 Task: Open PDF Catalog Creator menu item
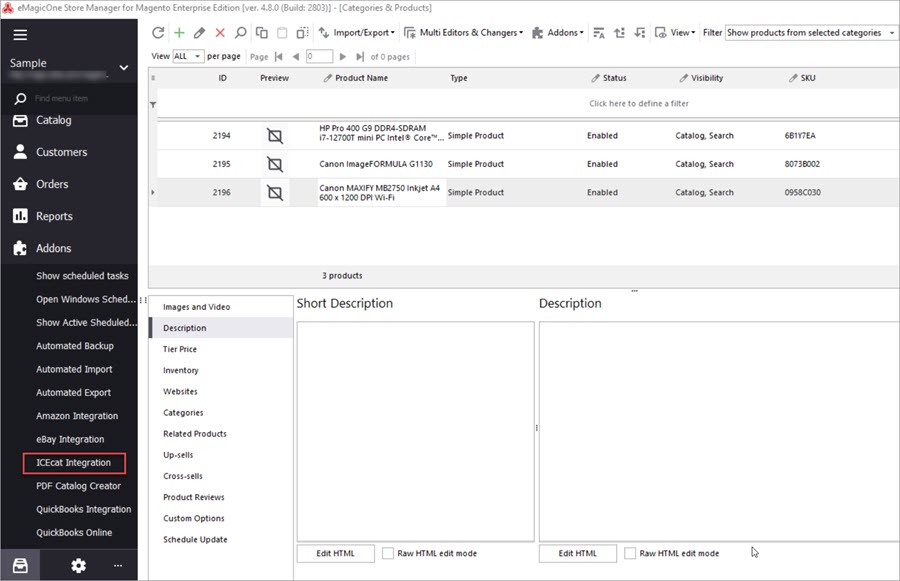coord(78,486)
